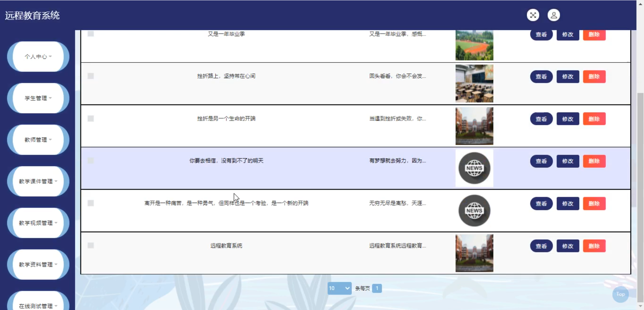Image resolution: width=644 pixels, height=310 pixels.
Task: Delete the row 挫折路上，坚持常在心间
Action: (x=594, y=77)
